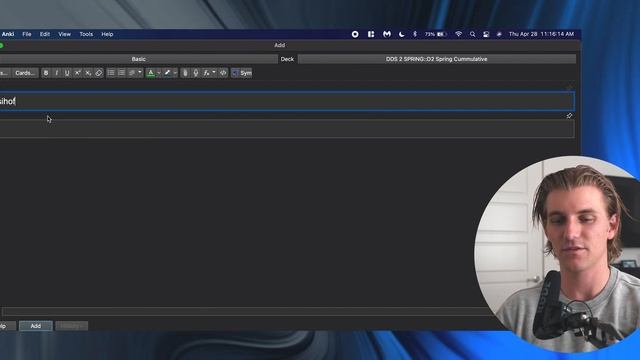Apply the green text color swatch
The image size is (640, 360).
(x=151, y=73)
